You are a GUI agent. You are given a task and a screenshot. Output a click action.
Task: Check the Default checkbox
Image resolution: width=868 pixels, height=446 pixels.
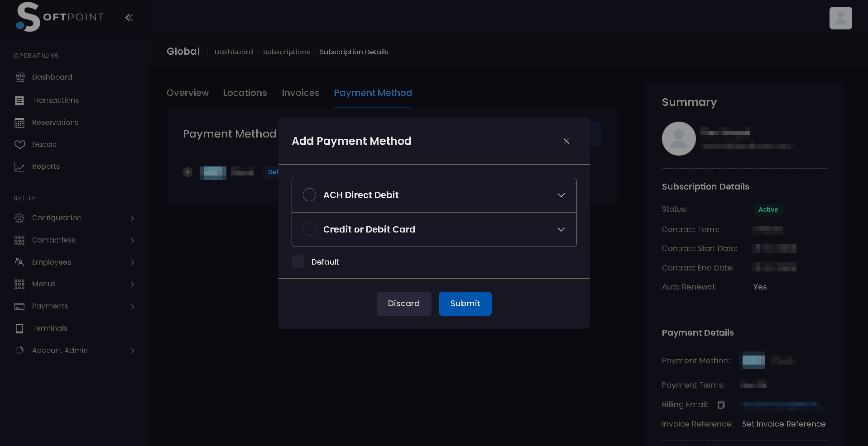[x=298, y=262]
